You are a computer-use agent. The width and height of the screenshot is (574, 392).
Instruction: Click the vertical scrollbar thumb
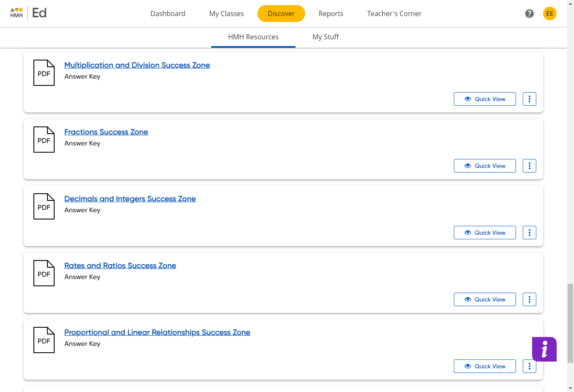(x=570, y=323)
